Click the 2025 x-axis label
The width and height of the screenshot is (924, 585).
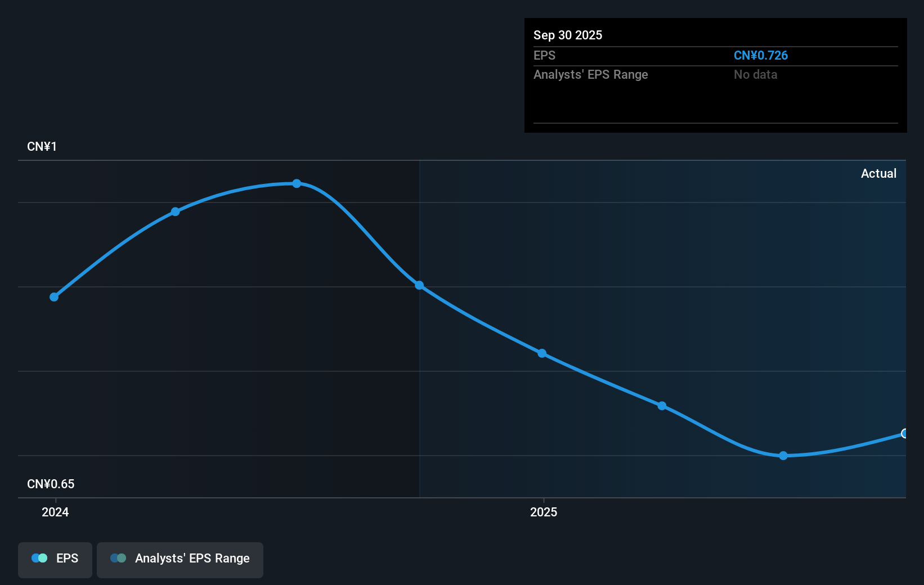[x=544, y=512]
